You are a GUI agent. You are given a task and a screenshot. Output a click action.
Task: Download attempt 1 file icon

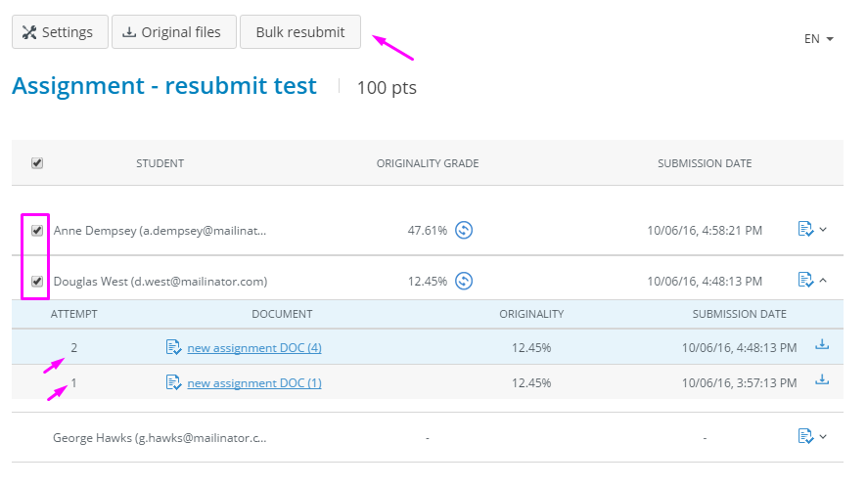click(x=822, y=379)
